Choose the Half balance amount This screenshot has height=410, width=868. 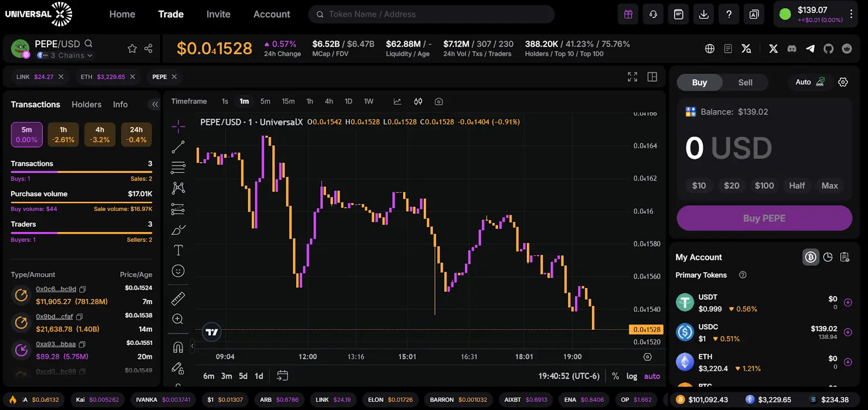coord(797,185)
